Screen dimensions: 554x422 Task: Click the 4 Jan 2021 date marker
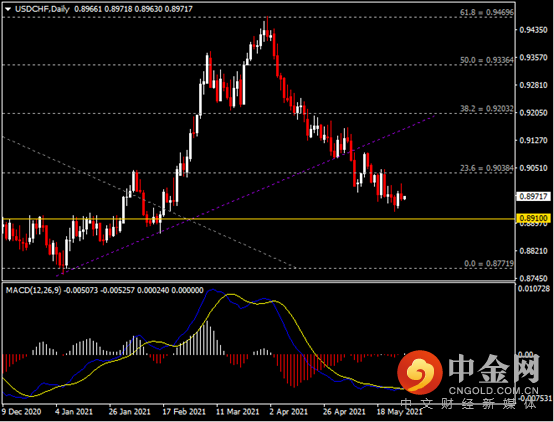[x=74, y=412]
